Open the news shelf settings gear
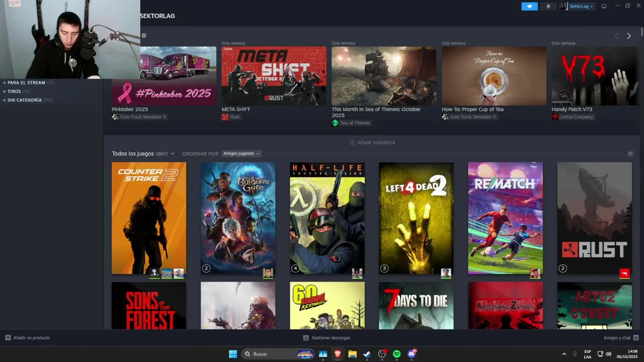Viewport: 644px width, 362px height. (144, 35)
